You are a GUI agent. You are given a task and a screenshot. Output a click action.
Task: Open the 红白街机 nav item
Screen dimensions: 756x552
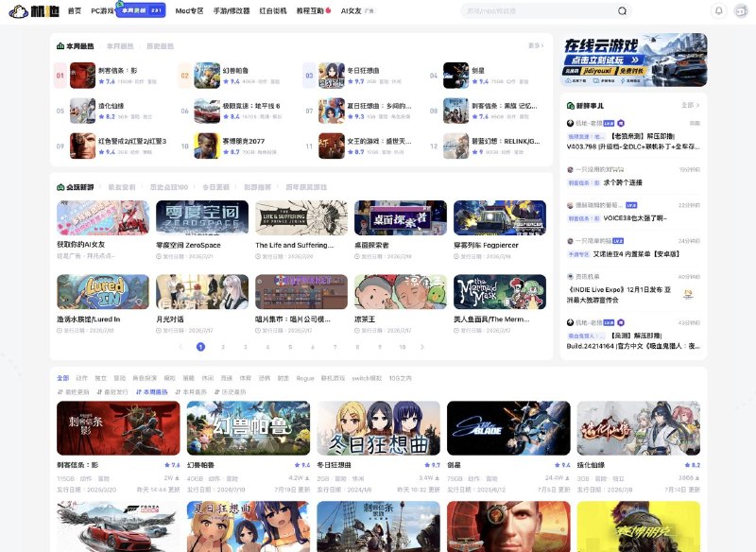pyautogui.click(x=273, y=10)
